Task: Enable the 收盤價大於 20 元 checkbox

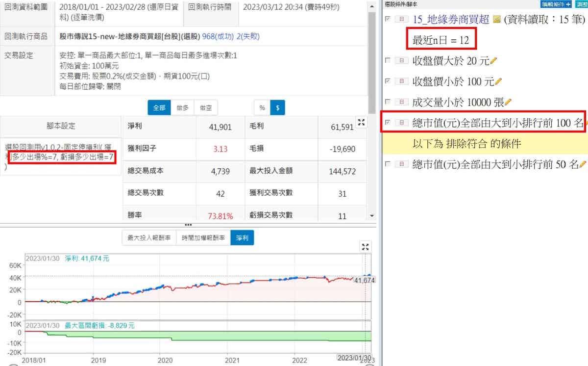Action: (x=388, y=61)
